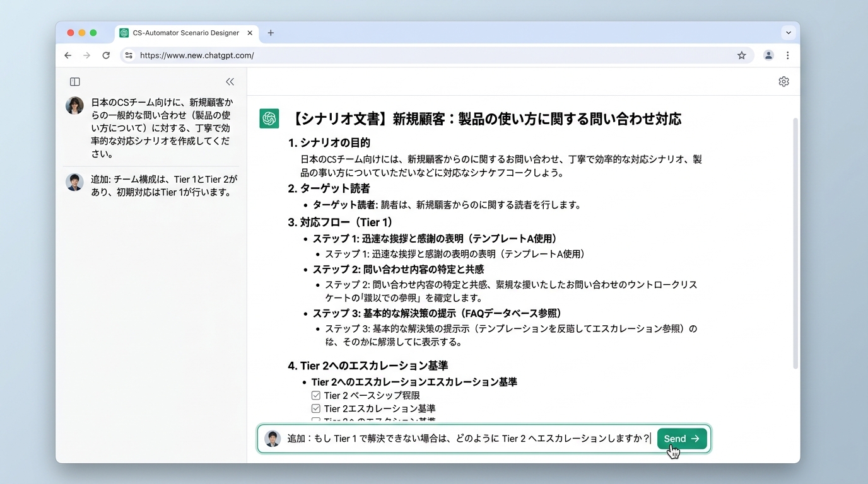Focus the message input field

[x=467, y=439]
